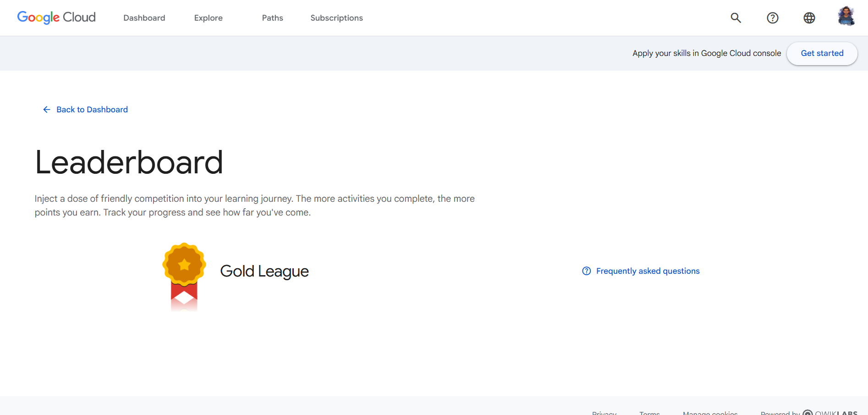Open the search magnifier icon
Screen dimensions: 868x415
point(736,18)
